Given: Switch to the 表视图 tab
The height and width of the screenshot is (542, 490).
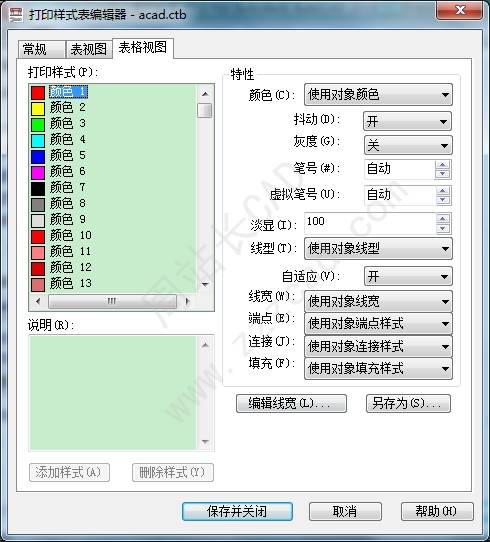Looking at the screenshot, I should 89,49.
